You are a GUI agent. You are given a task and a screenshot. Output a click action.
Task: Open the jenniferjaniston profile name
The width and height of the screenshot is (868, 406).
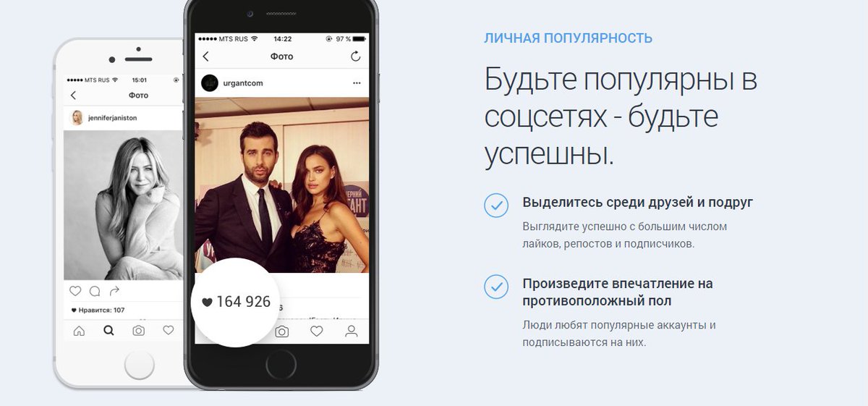(113, 117)
